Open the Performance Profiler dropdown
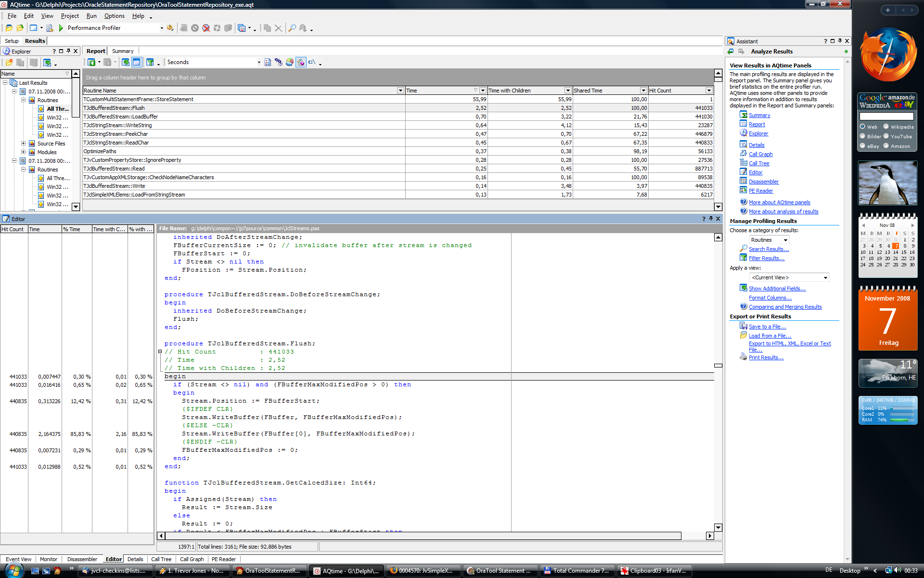This screenshot has width=924, height=578. click(x=162, y=28)
